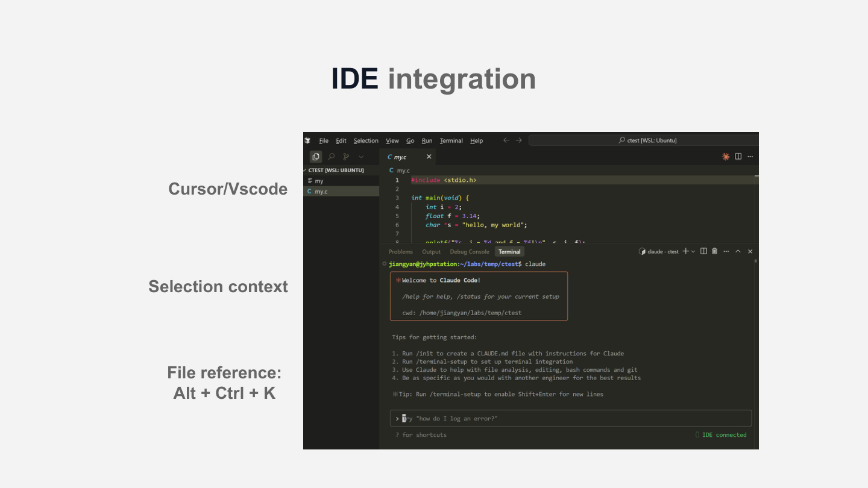Open the Edit menu

[x=341, y=140]
